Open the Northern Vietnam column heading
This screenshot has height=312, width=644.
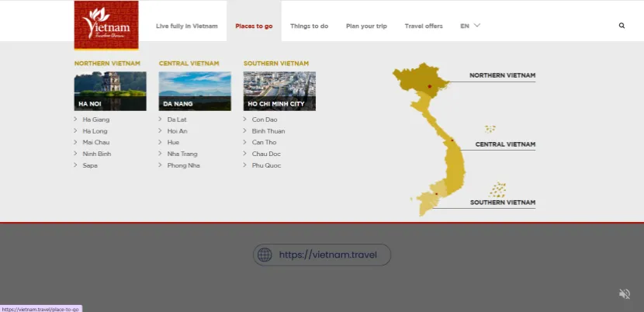[x=107, y=64]
